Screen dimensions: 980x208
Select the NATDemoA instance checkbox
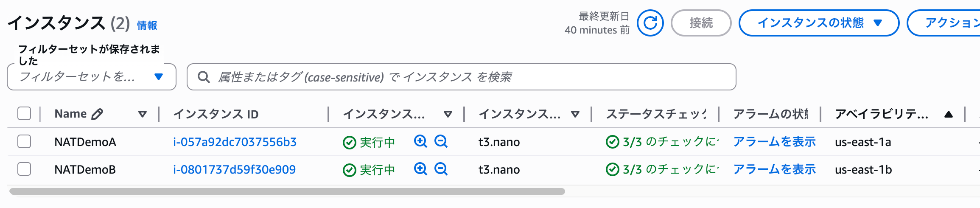point(24,141)
